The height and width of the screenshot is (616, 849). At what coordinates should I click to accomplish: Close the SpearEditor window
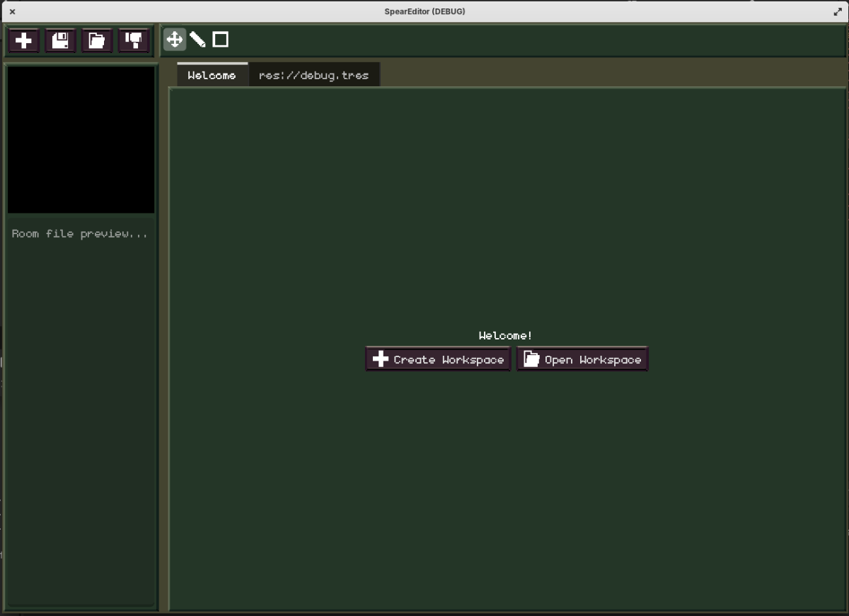coord(12,11)
